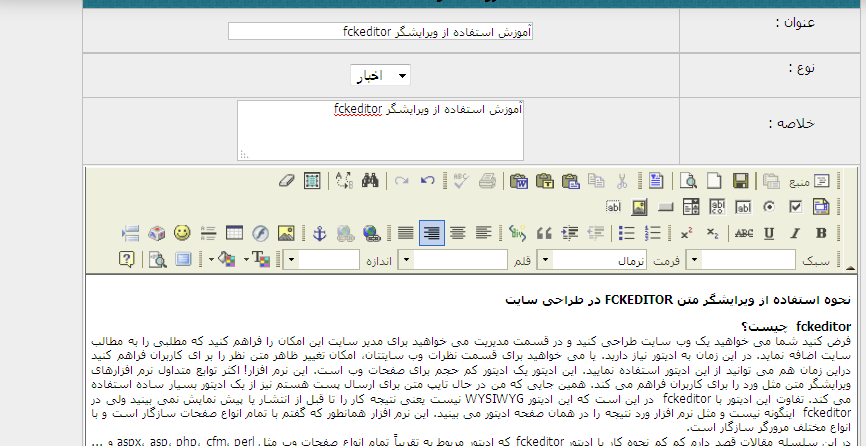Toggle Source view with the منبع button
Viewport: 866px width, 446px height.
(x=809, y=181)
